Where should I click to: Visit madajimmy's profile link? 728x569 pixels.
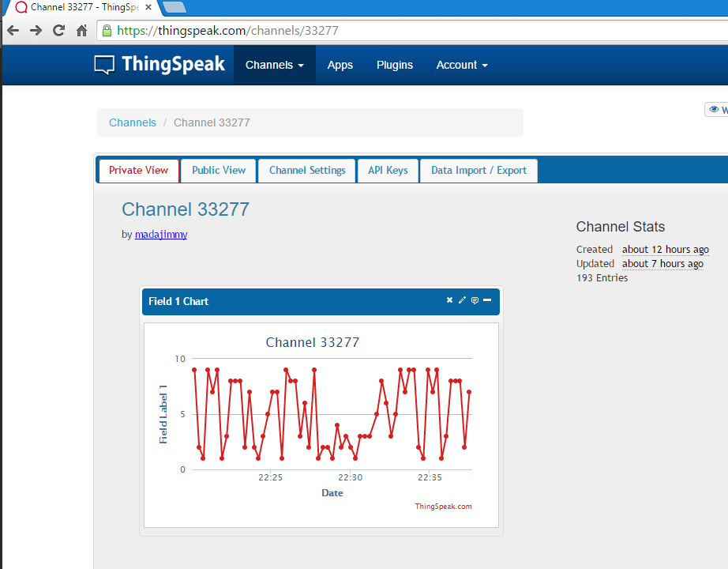(x=160, y=234)
